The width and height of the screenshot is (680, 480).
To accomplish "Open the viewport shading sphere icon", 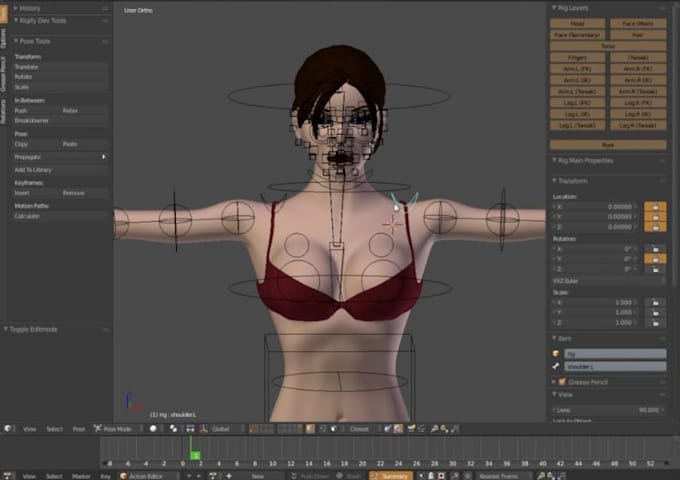I will coord(153,428).
